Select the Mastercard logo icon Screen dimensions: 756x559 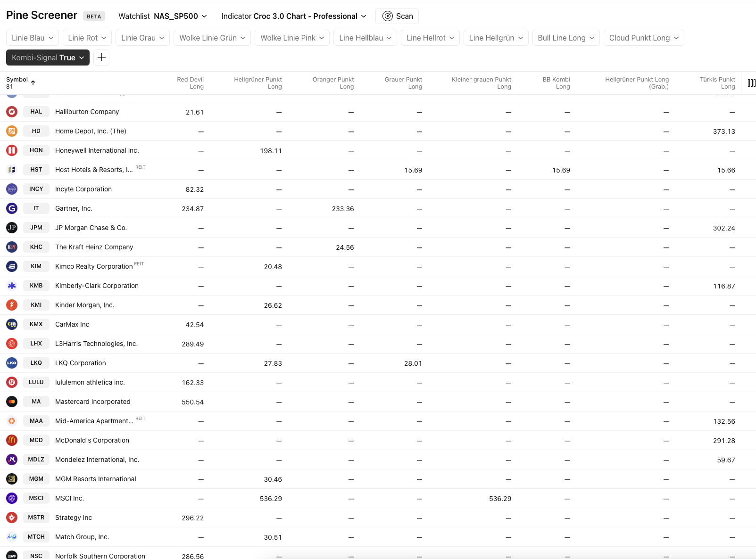[12, 402]
